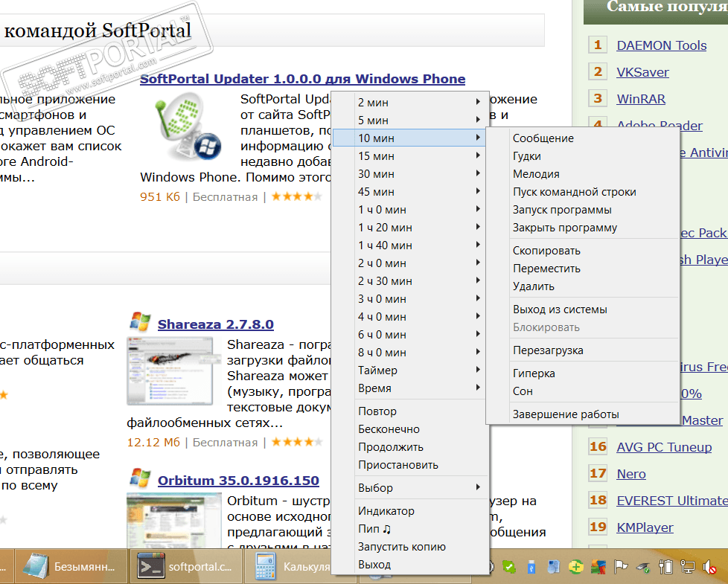Screen dimensions: 728x584
Task: Choose Удалить from the submenu
Action: coord(583,286)
